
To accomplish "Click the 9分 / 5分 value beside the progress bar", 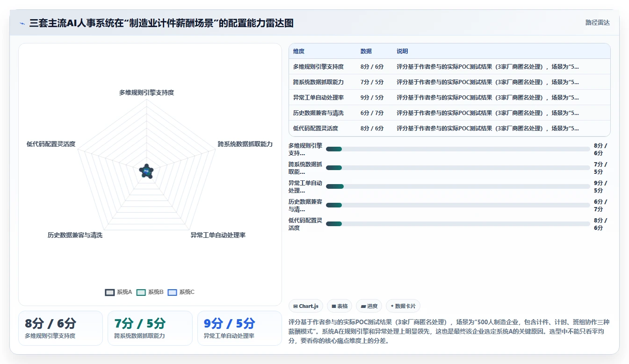I will (x=600, y=186).
